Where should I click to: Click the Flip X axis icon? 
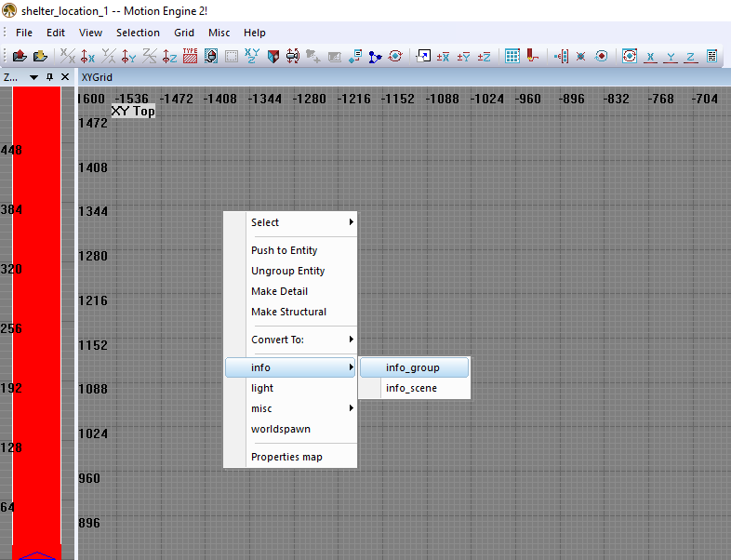[68, 56]
